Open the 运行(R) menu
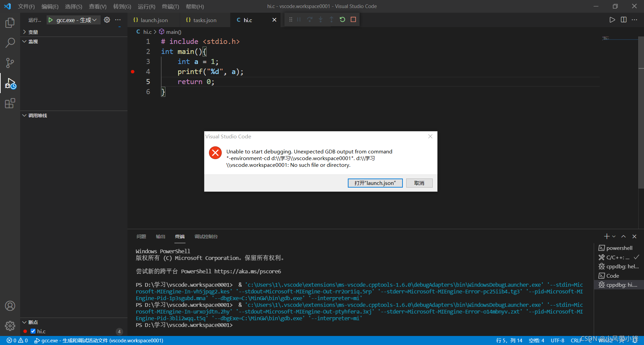 [146, 6]
